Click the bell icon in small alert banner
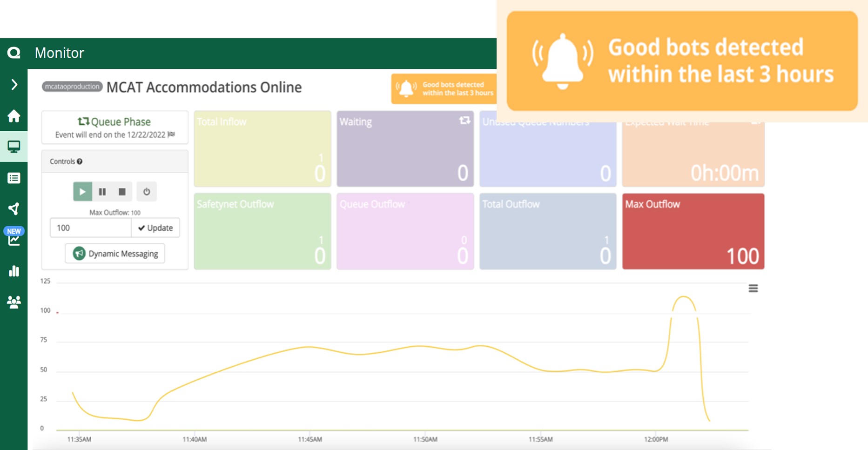The width and height of the screenshot is (868, 450). point(406,88)
